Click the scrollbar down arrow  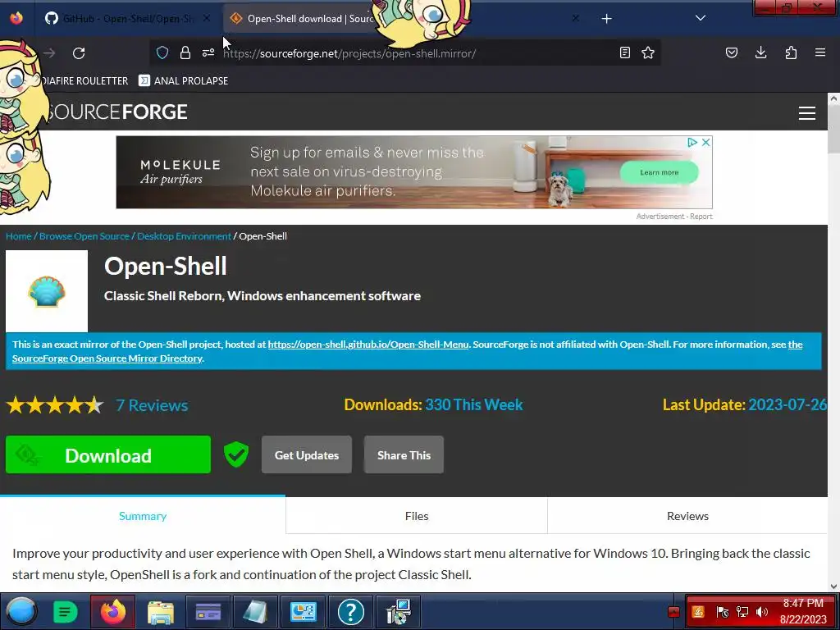click(833, 587)
